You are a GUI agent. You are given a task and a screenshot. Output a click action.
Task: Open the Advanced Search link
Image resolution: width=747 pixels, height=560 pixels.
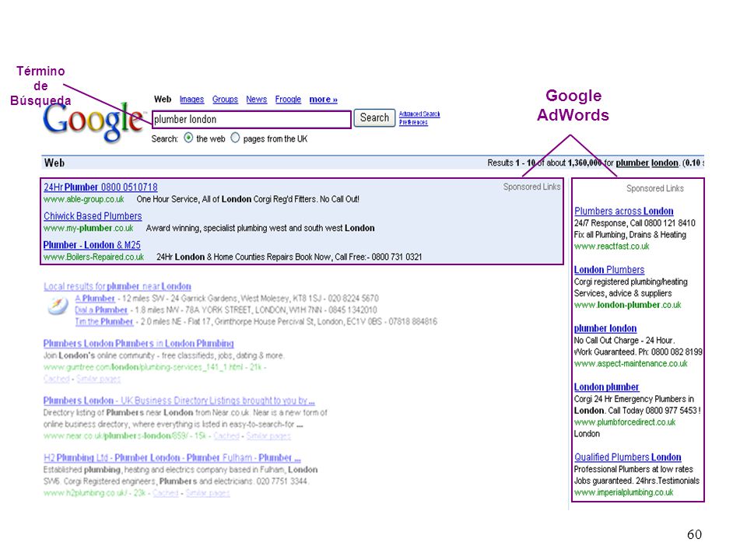pyautogui.click(x=419, y=114)
